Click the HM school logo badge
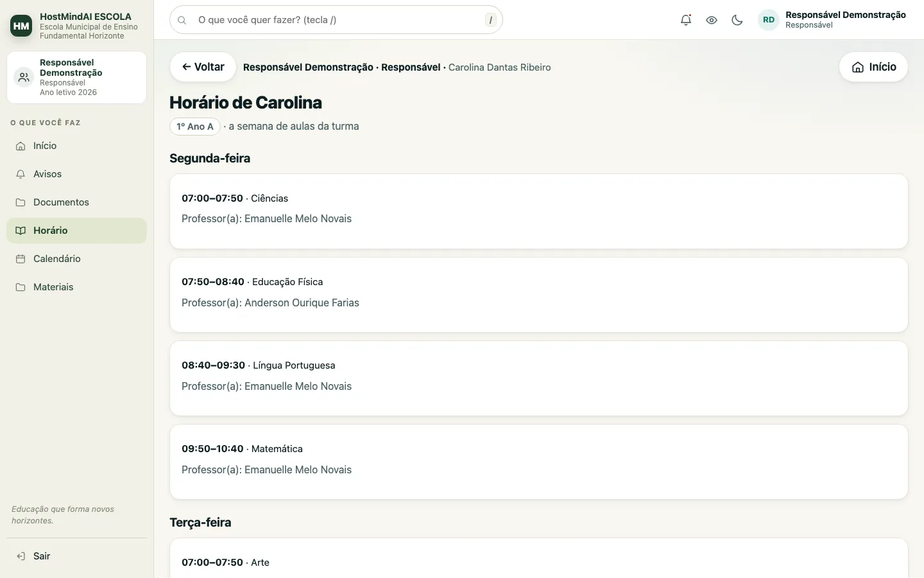 (21, 26)
